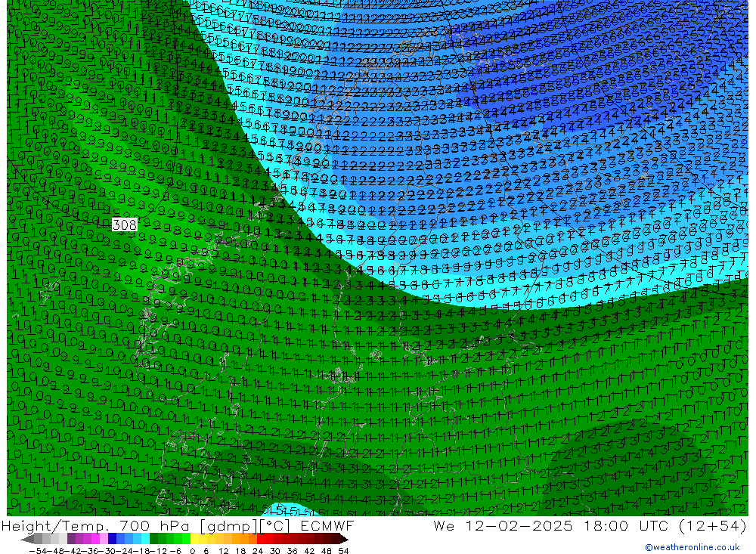
Task: Click the legend scale label '18'
Action: click(x=240, y=551)
